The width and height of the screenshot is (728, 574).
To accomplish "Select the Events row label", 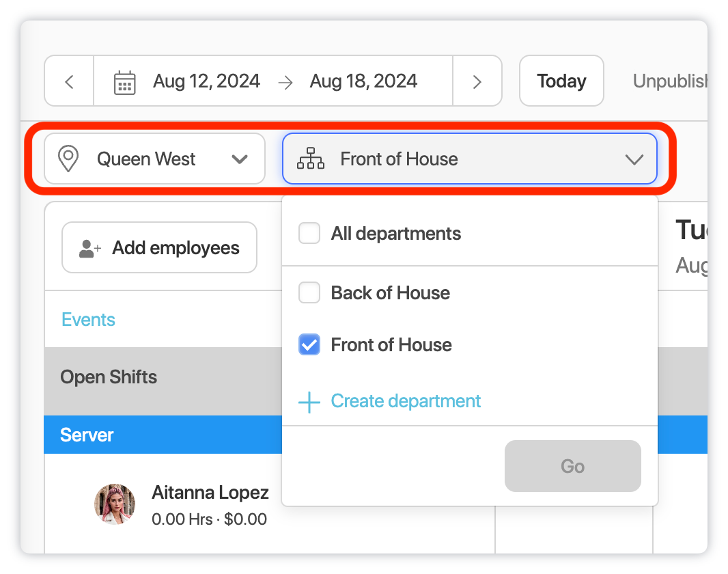I will click(x=88, y=320).
